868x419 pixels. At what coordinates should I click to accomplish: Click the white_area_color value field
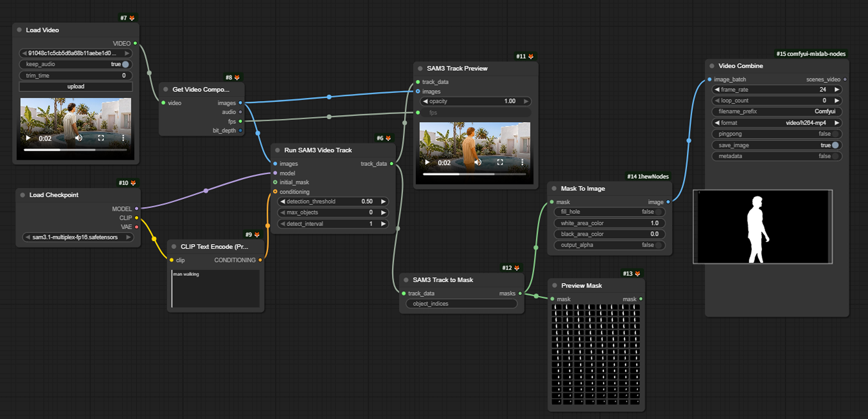point(610,223)
